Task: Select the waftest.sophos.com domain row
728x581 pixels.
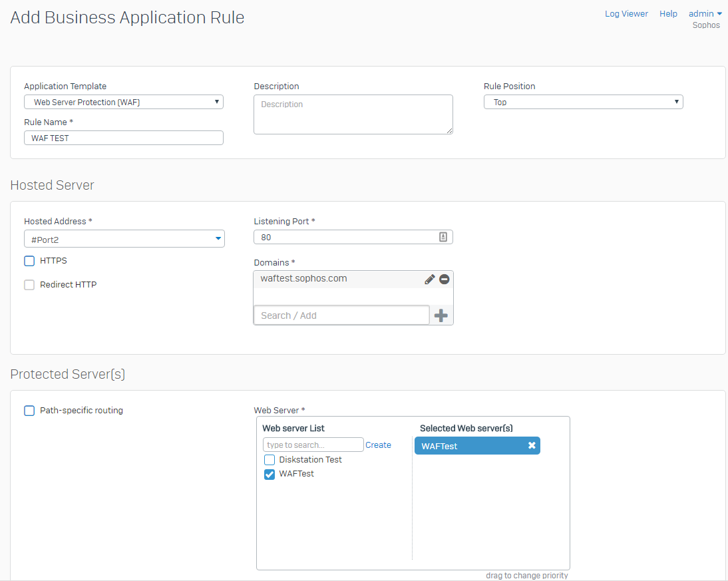Action: [x=353, y=279]
